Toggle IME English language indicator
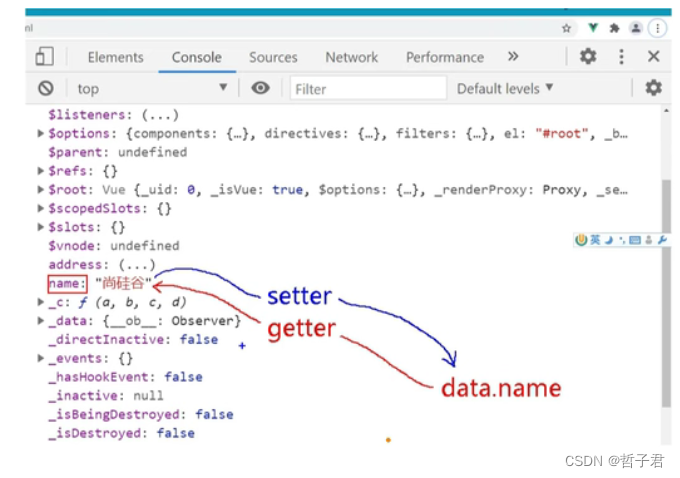This screenshot has width=680, height=478. (595, 239)
